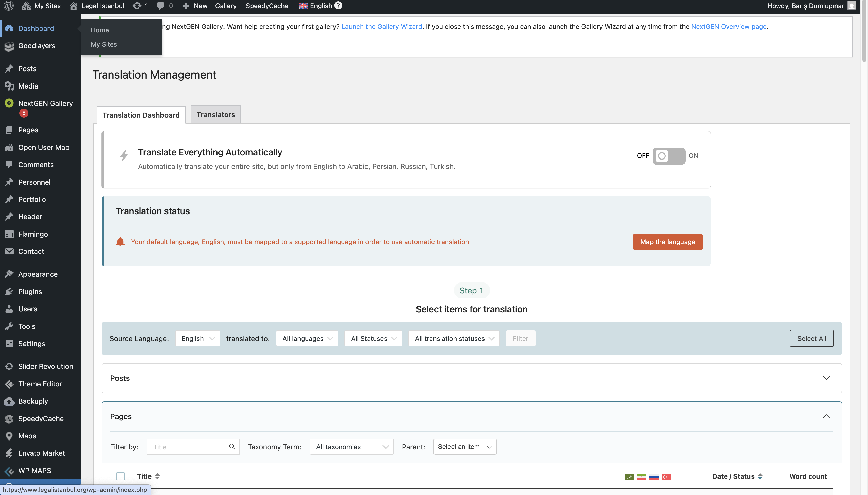This screenshot has width=868, height=495.
Task: Open My Sites in admin bar
Action: pyautogui.click(x=41, y=6)
